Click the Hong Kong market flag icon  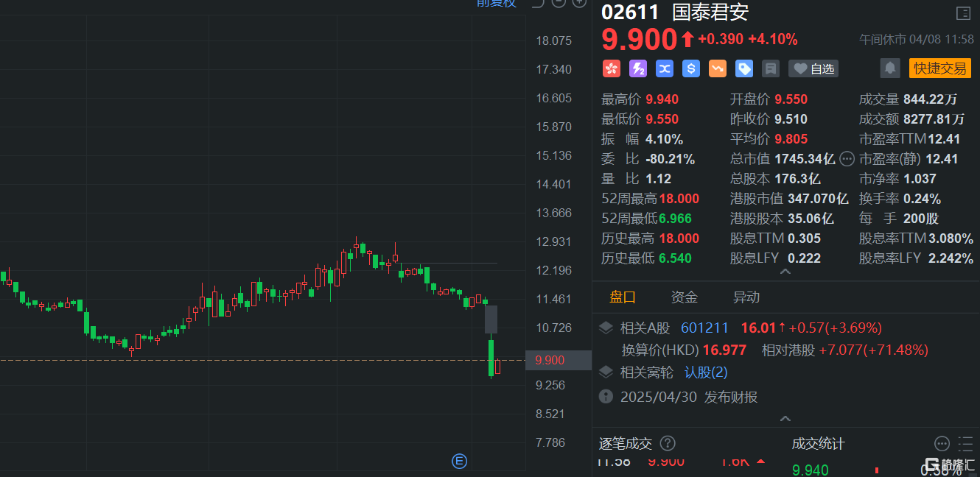612,69
